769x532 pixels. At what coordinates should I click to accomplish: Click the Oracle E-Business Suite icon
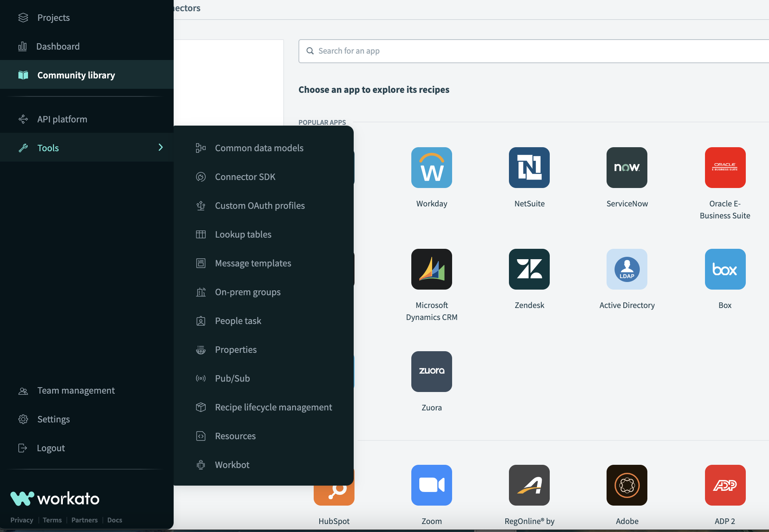coord(725,168)
